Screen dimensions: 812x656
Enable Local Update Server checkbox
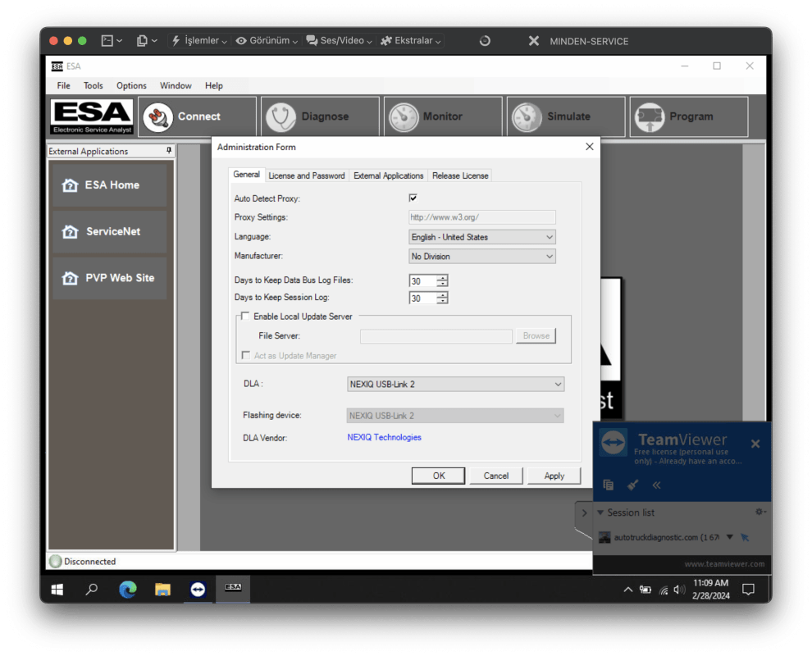[x=245, y=316]
